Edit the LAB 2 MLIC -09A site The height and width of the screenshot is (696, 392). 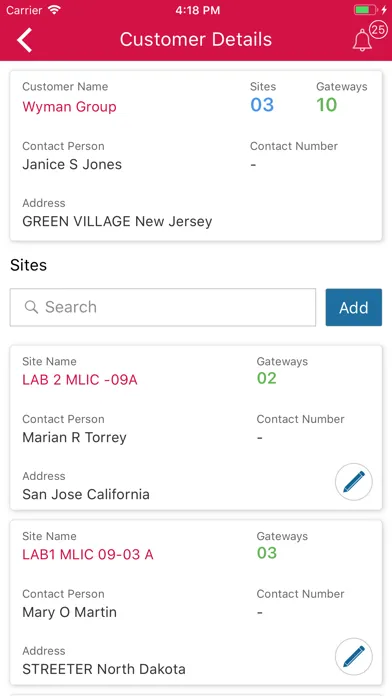click(354, 482)
